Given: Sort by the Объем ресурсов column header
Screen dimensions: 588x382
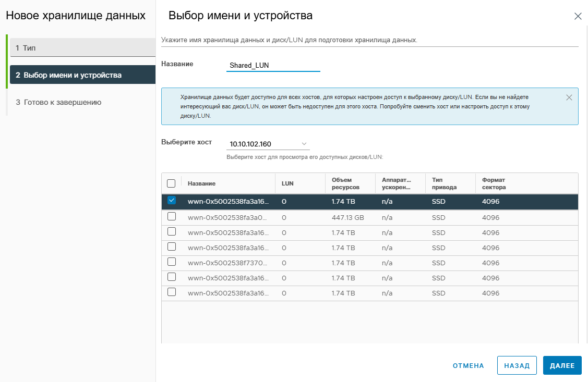Looking at the screenshot, I should [x=345, y=183].
